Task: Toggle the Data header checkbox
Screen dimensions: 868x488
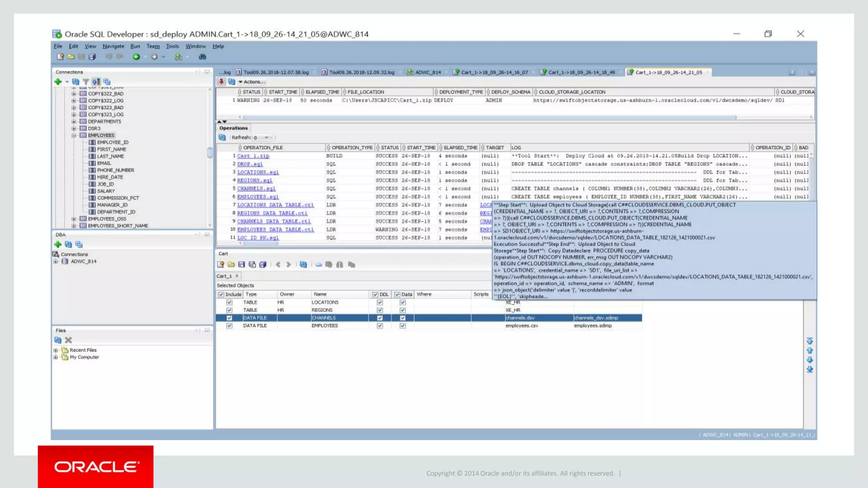Action: (x=397, y=294)
